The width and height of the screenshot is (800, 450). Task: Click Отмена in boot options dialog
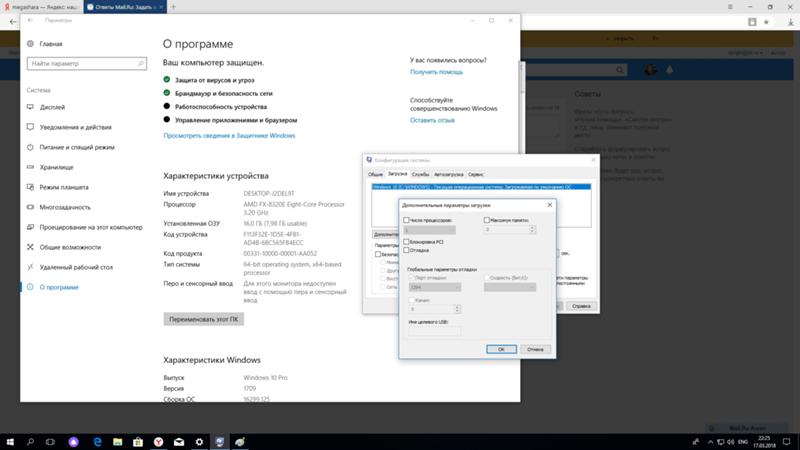535,349
